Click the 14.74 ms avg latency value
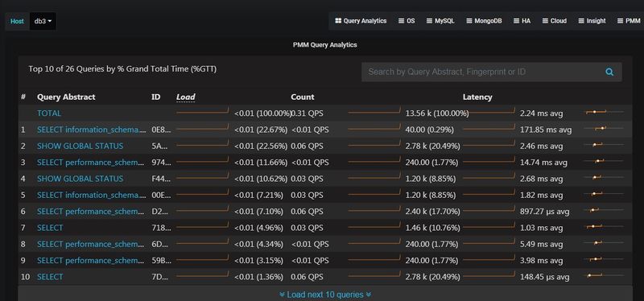 click(x=544, y=163)
